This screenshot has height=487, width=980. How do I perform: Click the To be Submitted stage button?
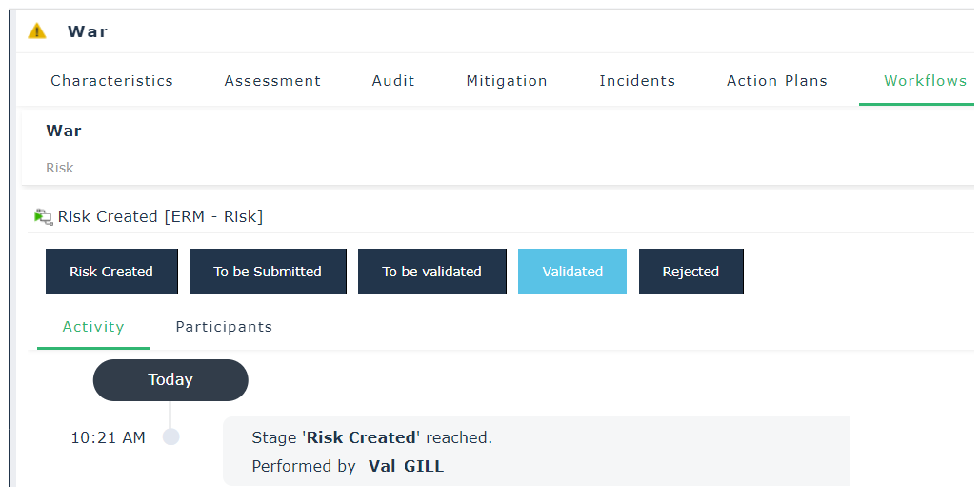[268, 272]
